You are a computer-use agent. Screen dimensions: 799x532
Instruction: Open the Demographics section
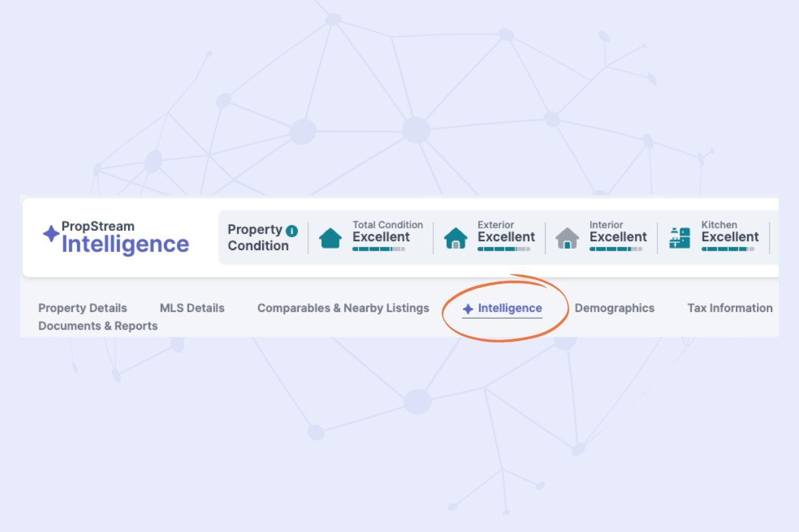615,308
